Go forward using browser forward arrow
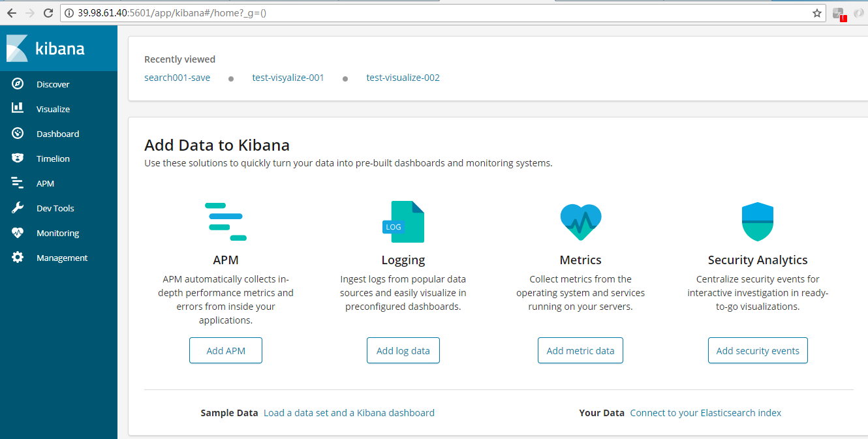The height and width of the screenshot is (439, 868). tap(30, 13)
